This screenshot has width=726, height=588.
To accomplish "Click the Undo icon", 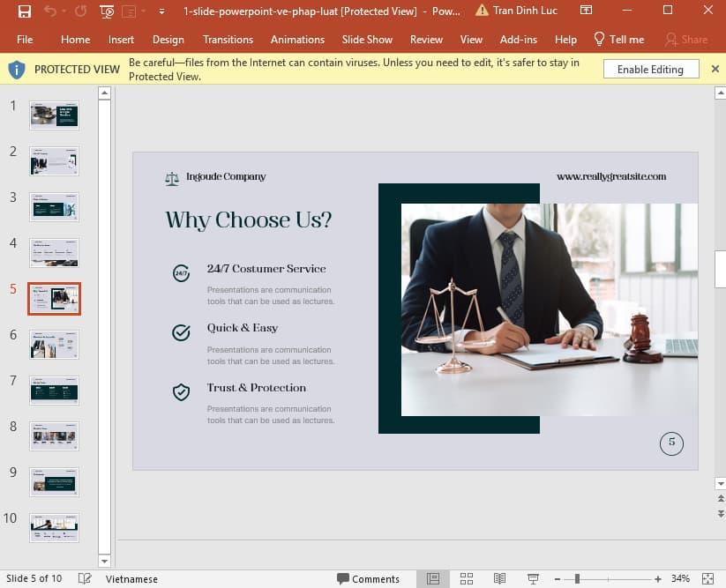I will [x=49, y=11].
